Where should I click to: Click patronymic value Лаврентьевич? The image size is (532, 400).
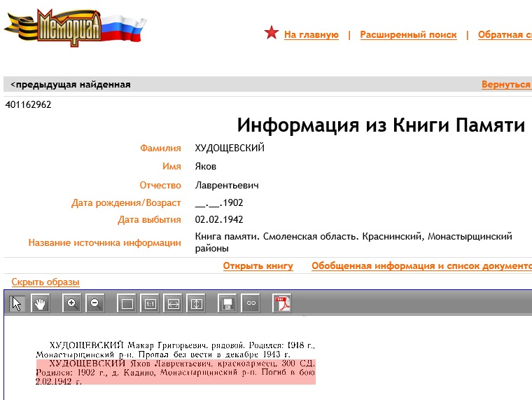pyautogui.click(x=227, y=186)
